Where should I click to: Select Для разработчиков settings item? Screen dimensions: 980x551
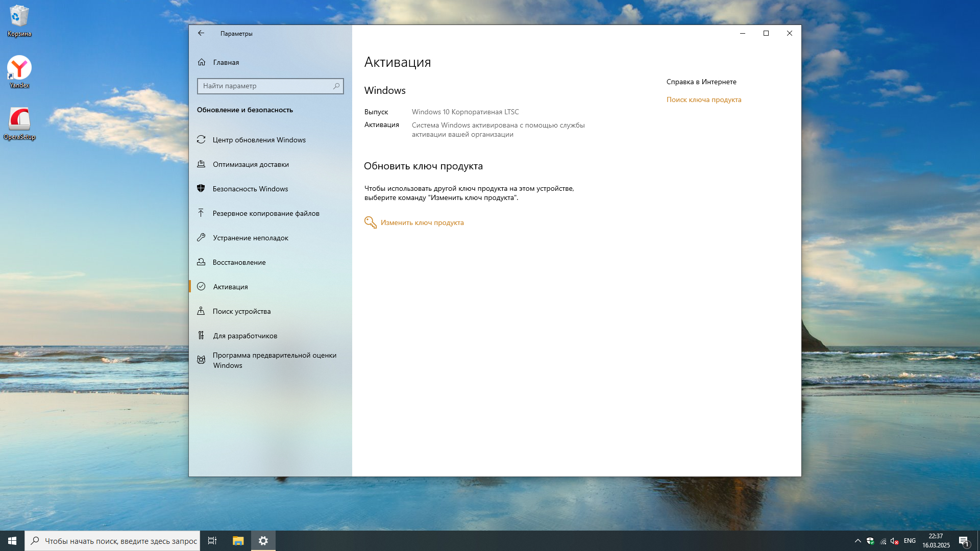(x=245, y=336)
